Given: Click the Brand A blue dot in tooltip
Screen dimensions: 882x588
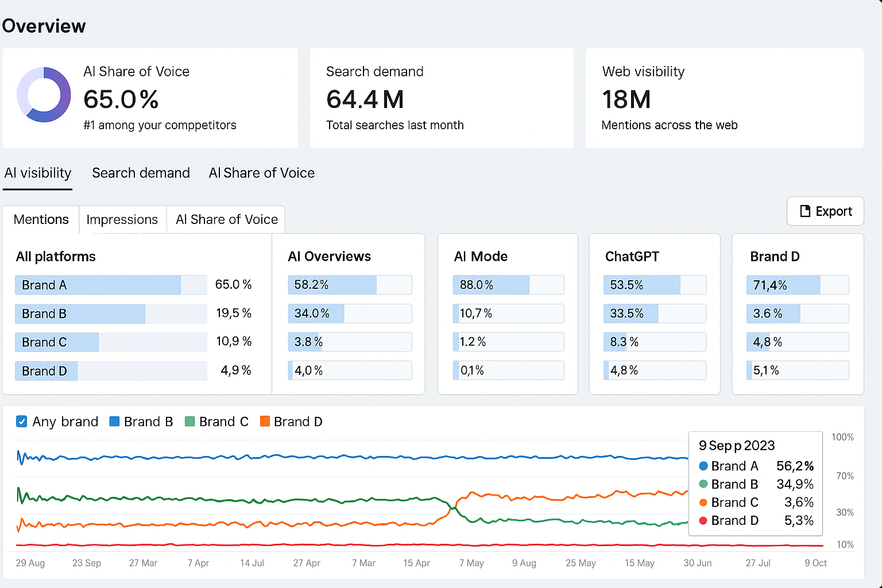Looking at the screenshot, I should tap(703, 466).
